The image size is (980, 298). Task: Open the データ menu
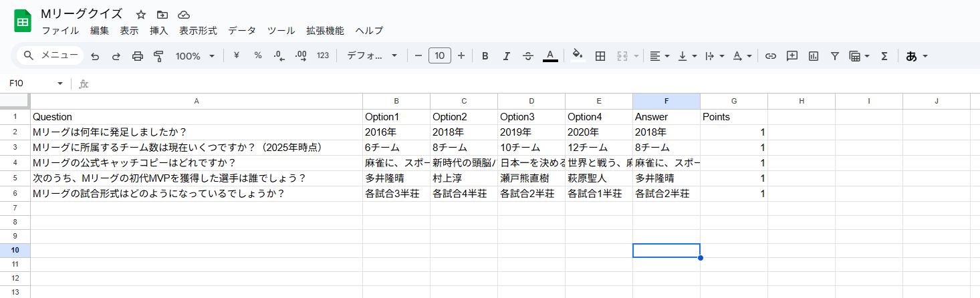(242, 31)
